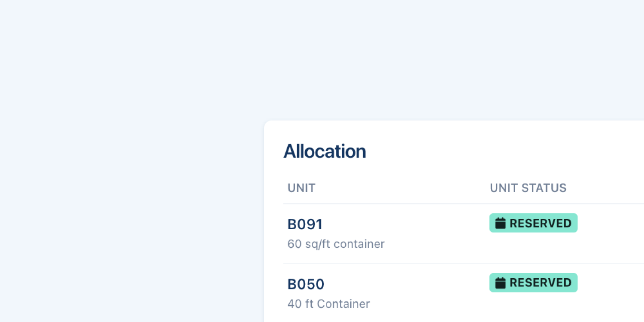This screenshot has height=322, width=644.
Task: Select the RESERVED status badge for unit B091
Action: coord(533,223)
